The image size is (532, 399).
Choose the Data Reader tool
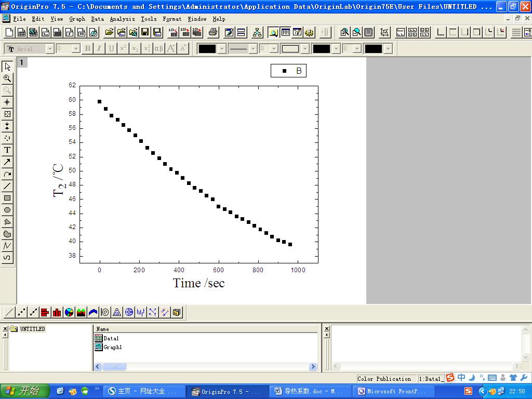tap(7, 114)
